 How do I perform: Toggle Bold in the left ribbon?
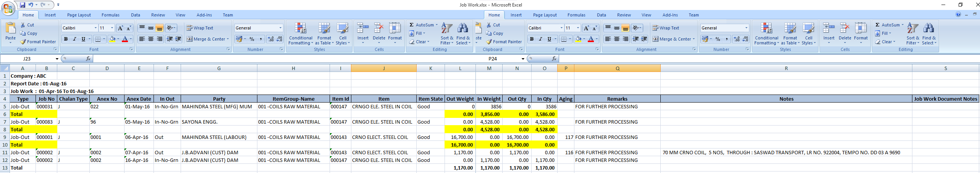[66, 39]
